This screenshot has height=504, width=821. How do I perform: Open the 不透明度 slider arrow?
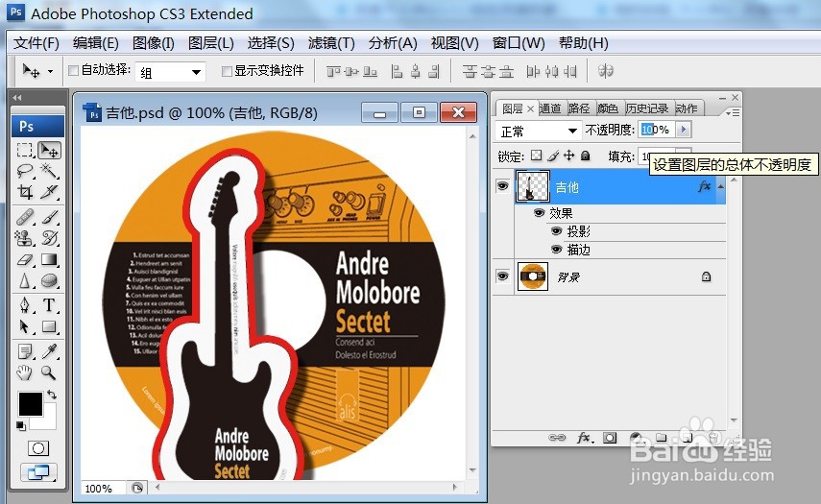pyautogui.click(x=684, y=130)
